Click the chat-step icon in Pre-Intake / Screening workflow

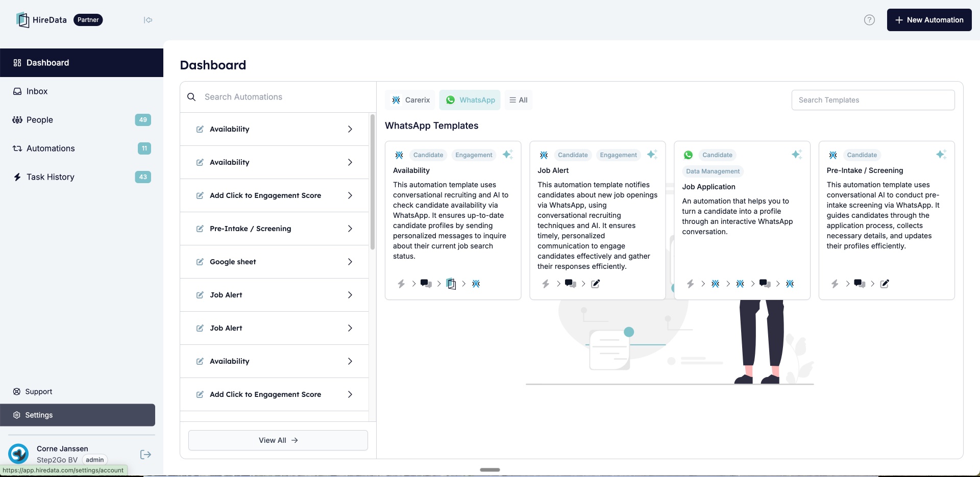860,284
